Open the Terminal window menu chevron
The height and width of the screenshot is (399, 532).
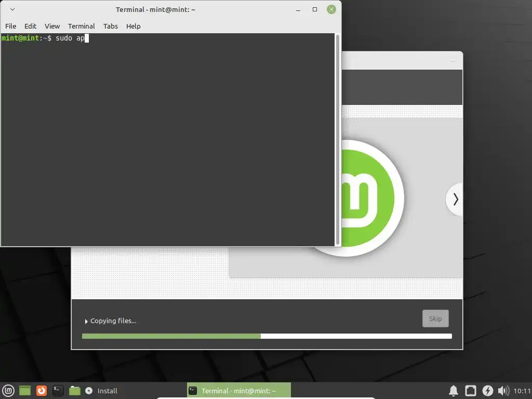point(12,9)
